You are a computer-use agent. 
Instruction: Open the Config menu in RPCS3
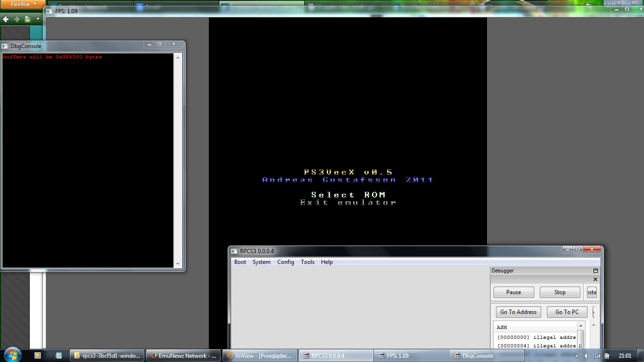pos(285,262)
